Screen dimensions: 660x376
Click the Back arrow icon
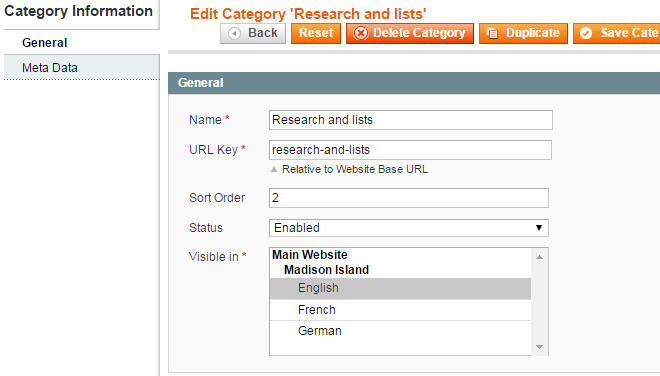point(234,33)
